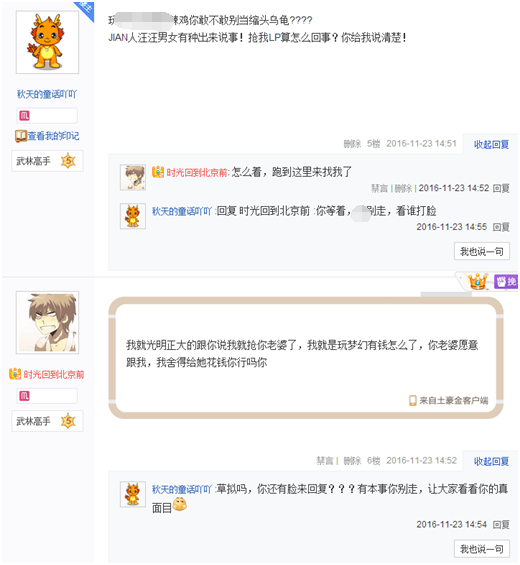Click the first 我也说一句 button
This screenshot has height=565, width=520.
(481, 252)
